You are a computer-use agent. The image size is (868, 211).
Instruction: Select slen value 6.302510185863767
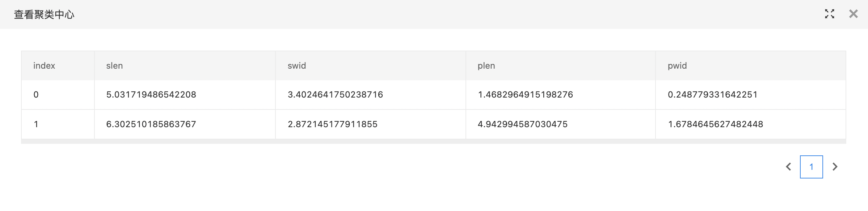pyautogui.click(x=151, y=124)
